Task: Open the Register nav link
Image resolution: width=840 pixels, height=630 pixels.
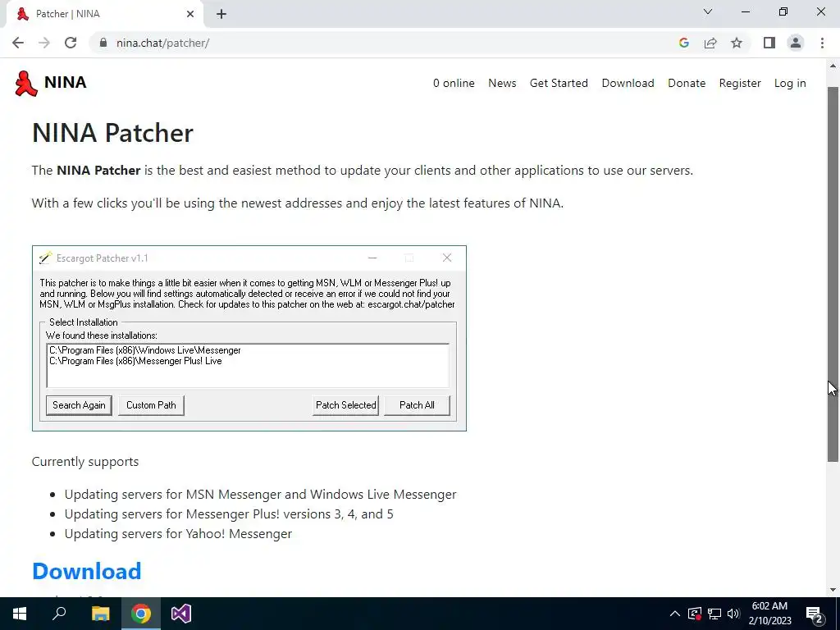Action: [x=740, y=83]
